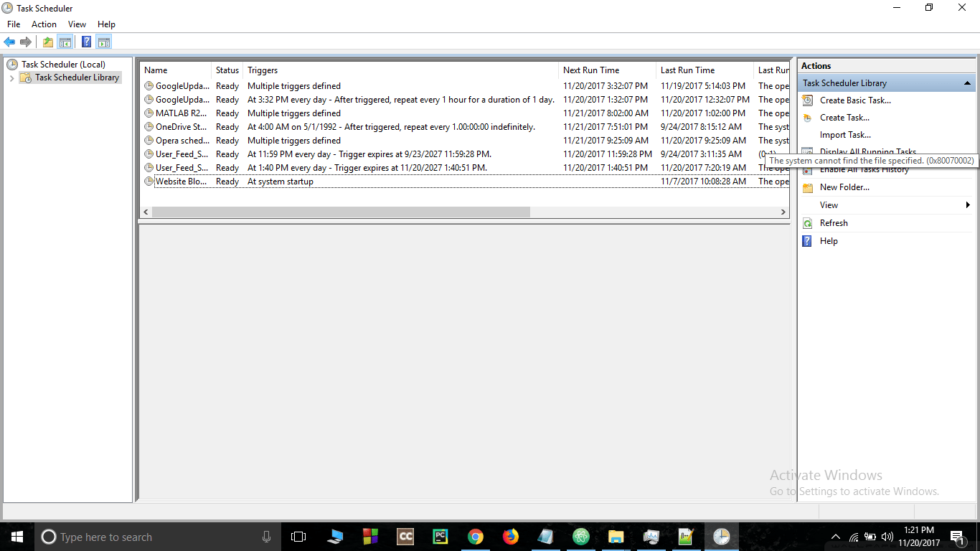Screen dimensions: 980x551
Task: Open Chrome from the taskbar
Action: click(475, 537)
